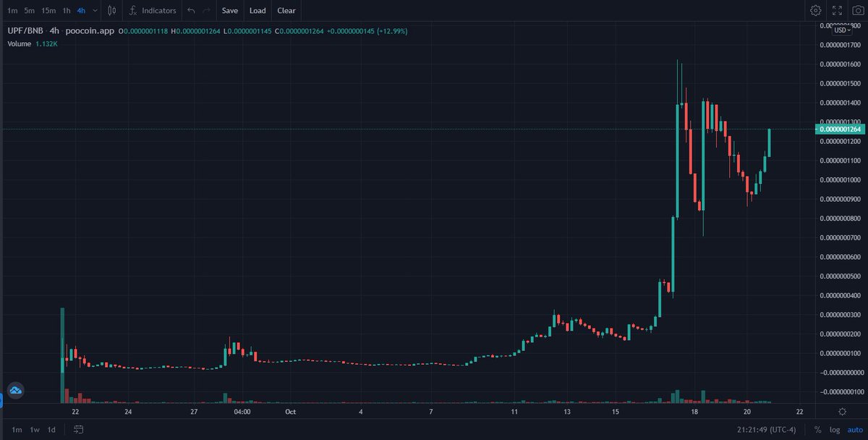868x440 pixels.
Task: Click the cloud logo on the chart
Action: click(16, 391)
